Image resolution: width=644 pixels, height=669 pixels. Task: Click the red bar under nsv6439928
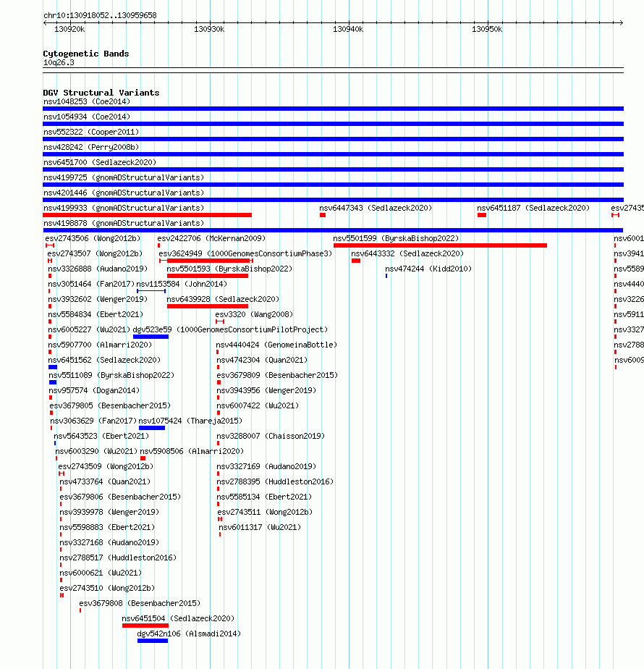(208, 306)
